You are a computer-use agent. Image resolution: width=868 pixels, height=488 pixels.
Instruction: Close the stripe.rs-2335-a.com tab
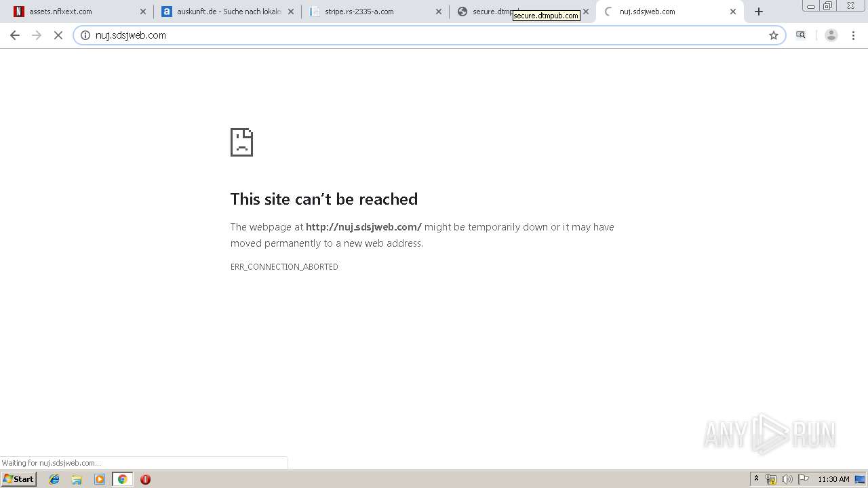click(x=439, y=12)
